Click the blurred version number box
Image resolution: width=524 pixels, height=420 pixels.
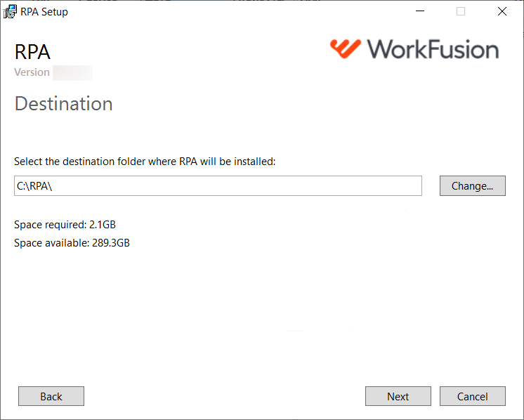[73, 73]
